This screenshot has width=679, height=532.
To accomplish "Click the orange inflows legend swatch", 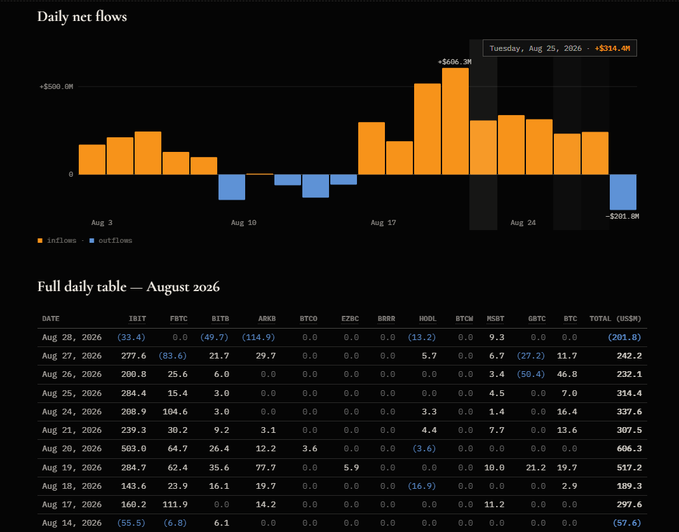I will 40,241.
